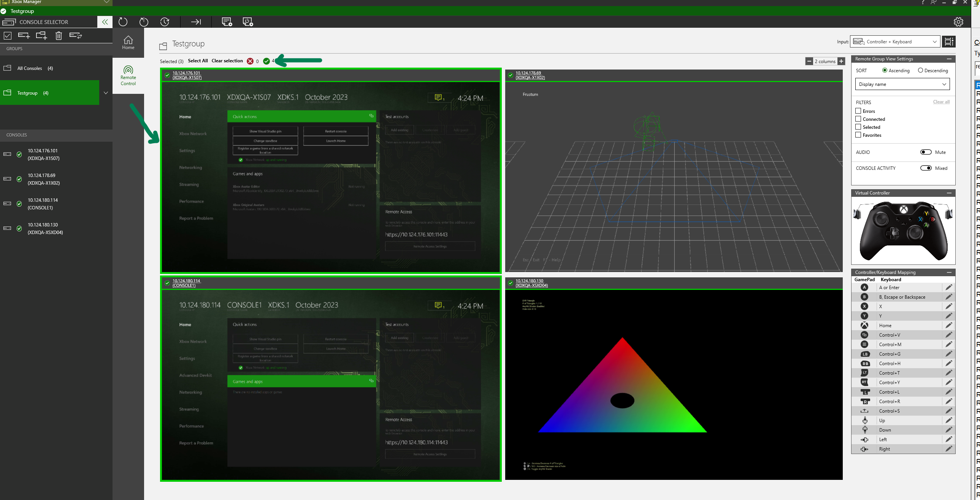Image resolution: width=980 pixels, height=500 pixels.
Task: Select the Testgroup group in sidebar
Action: (49, 93)
